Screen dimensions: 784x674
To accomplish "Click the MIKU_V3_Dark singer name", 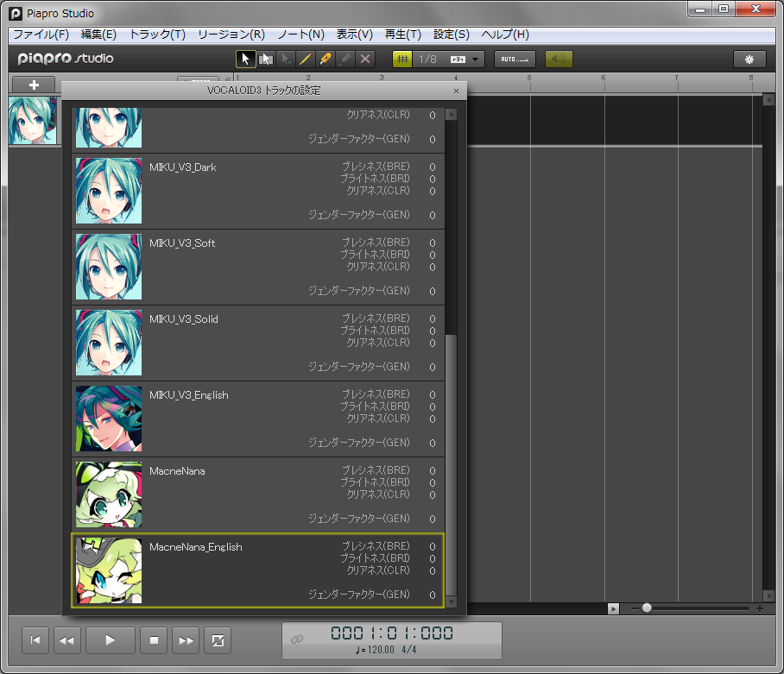I will [x=182, y=167].
